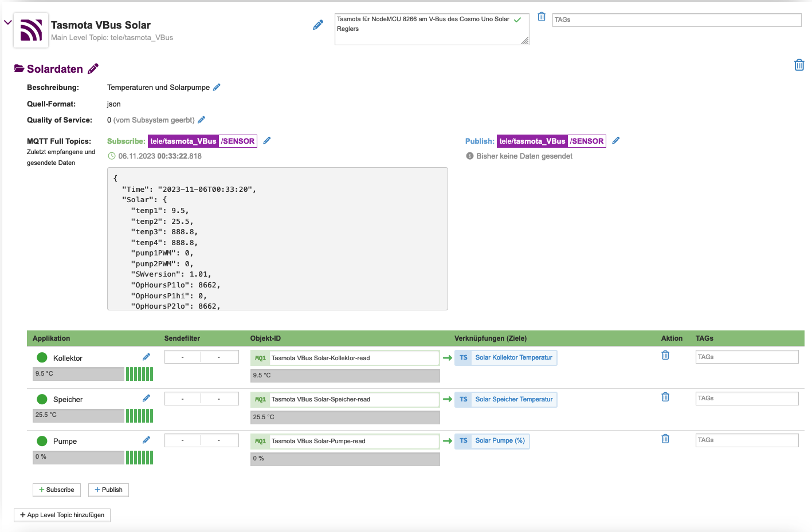Click Pumpe green activity bars
The image size is (812, 532).
pyautogui.click(x=139, y=458)
